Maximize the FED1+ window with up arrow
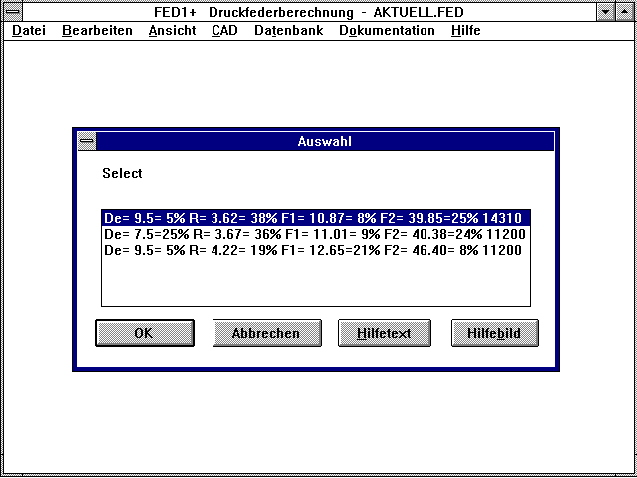 click(625, 12)
